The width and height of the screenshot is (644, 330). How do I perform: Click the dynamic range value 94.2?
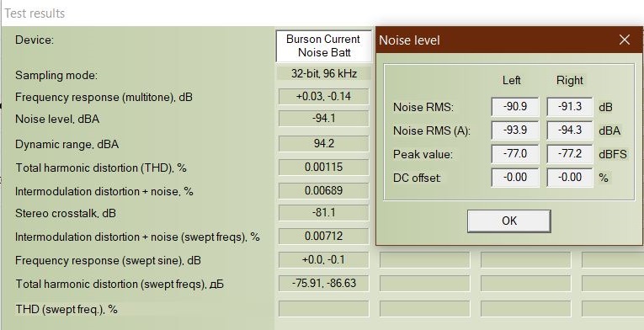tap(323, 143)
